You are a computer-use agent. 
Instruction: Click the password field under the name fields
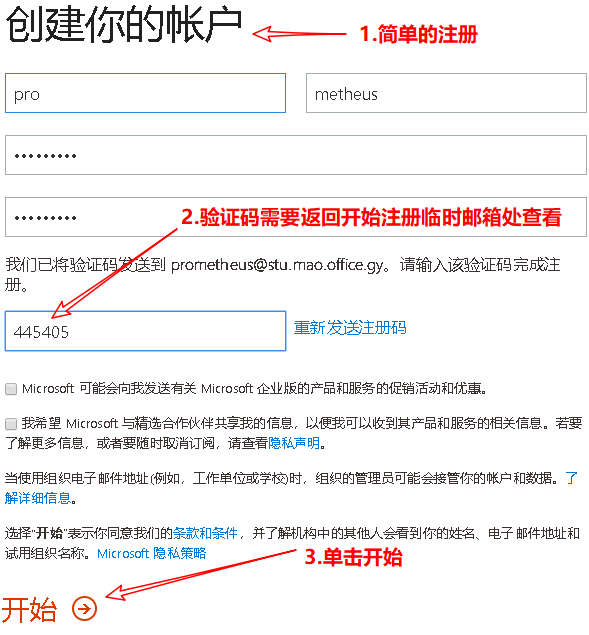coord(296,155)
